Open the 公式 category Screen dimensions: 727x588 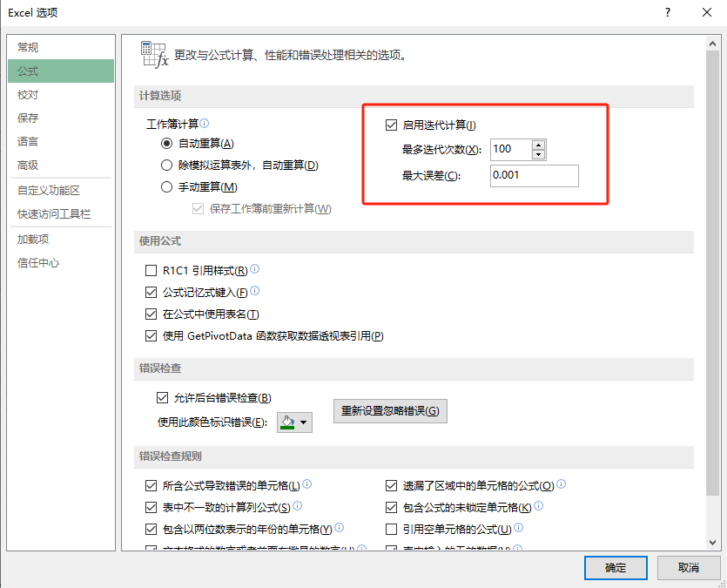tap(61, 71)
